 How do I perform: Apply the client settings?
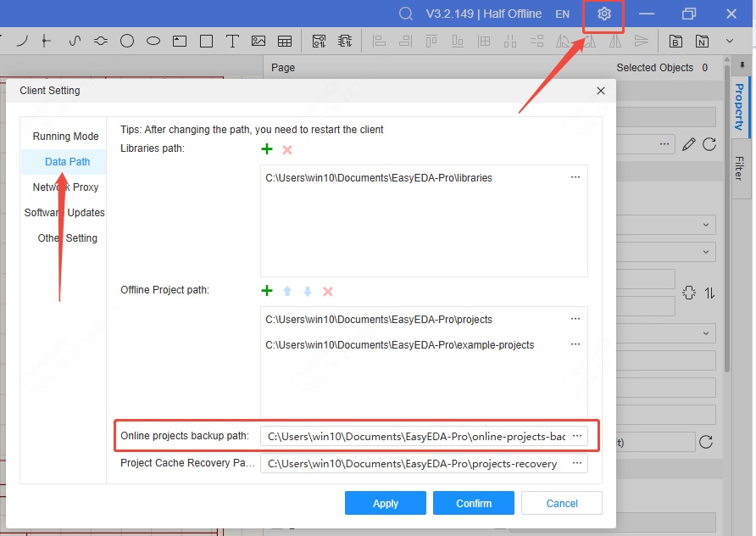point(386,503)
